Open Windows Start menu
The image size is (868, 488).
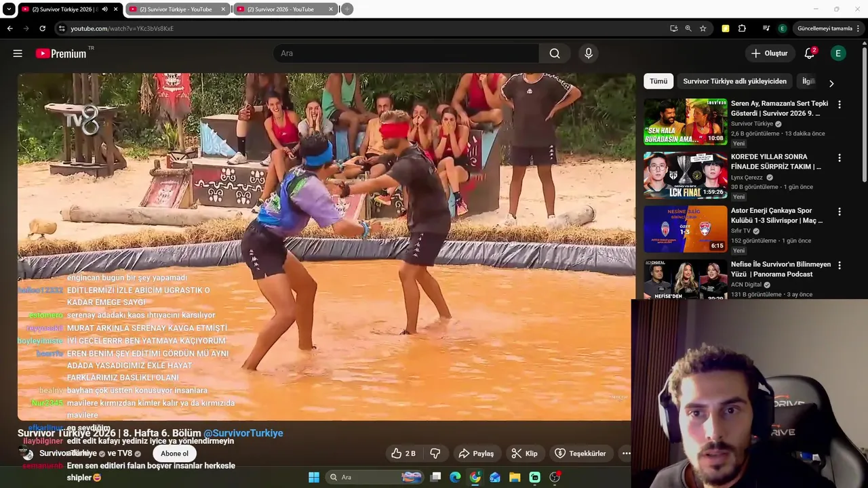tap(314, 477)
